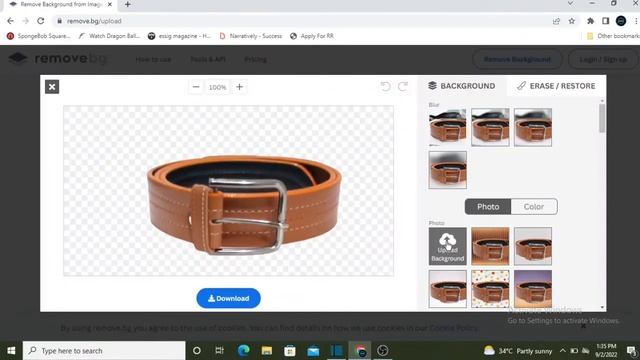Choose the light gray photo background
The image size is (640, 360).
(x=533, y=246)
